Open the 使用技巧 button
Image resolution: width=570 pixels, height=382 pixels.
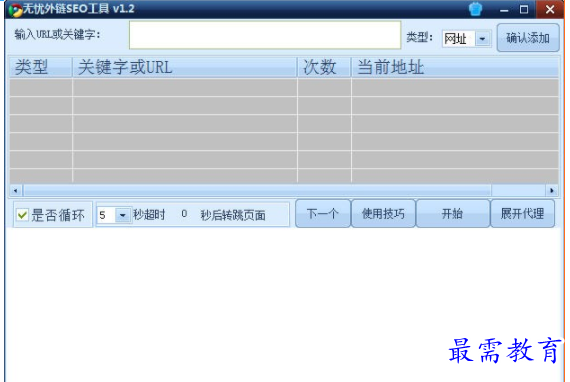(x=383, y=213)
